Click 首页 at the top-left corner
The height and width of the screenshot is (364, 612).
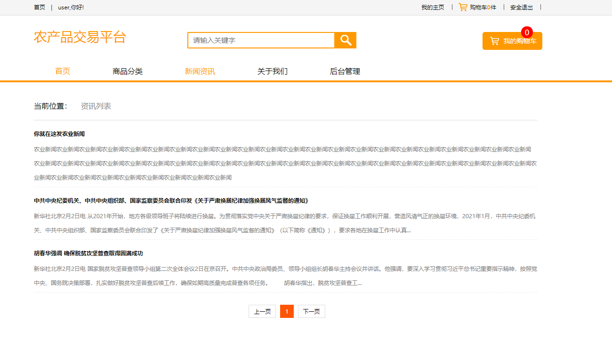pos(39,7)
